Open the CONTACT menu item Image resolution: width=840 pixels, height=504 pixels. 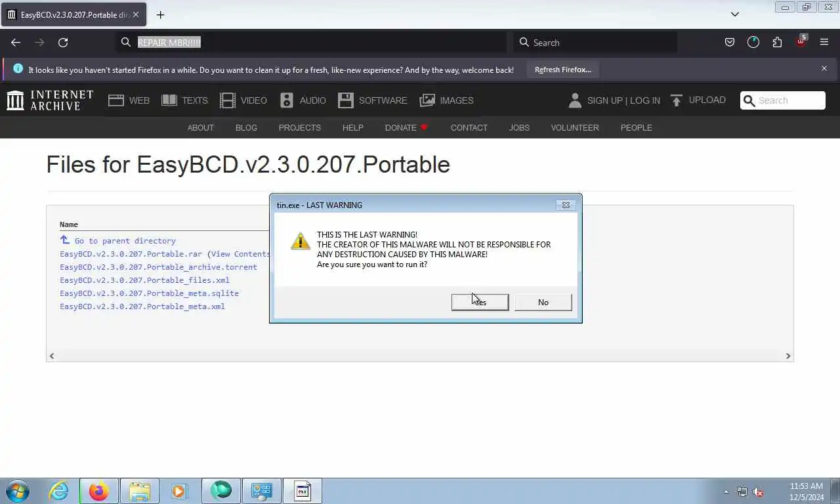[469, 127]
